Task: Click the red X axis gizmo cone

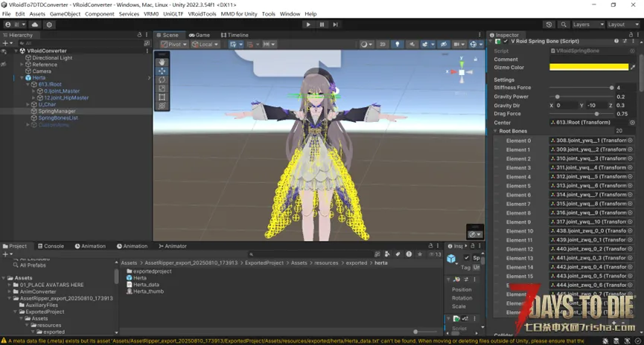Action: click(x=453, y=72)
